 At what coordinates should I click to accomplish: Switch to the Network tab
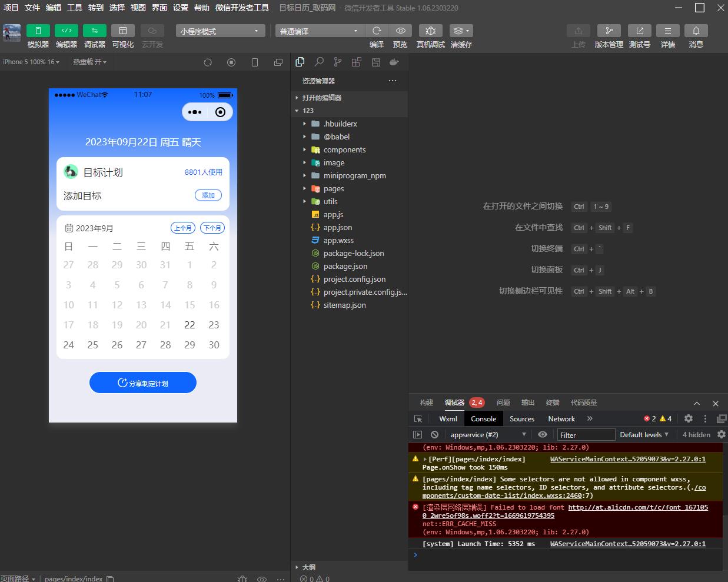point(561,419)
